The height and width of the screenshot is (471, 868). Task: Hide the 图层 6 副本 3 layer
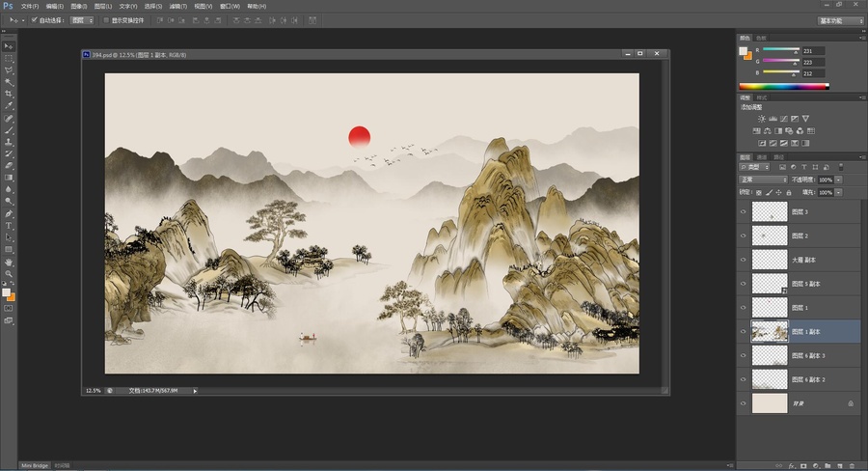pyautogui.click(x=743, y=355)
